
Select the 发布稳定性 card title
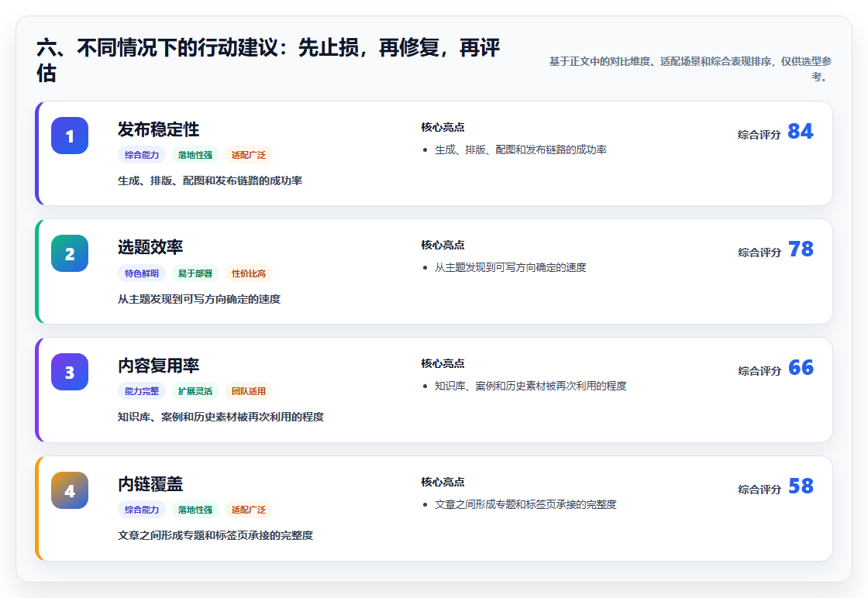pos(158,129)
